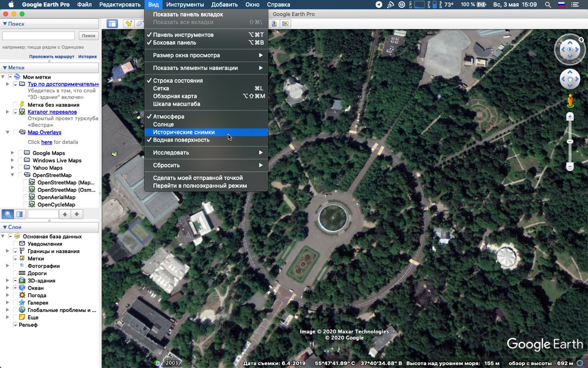
Task: Open the Исследовать submenu
Action: point(206,152)
